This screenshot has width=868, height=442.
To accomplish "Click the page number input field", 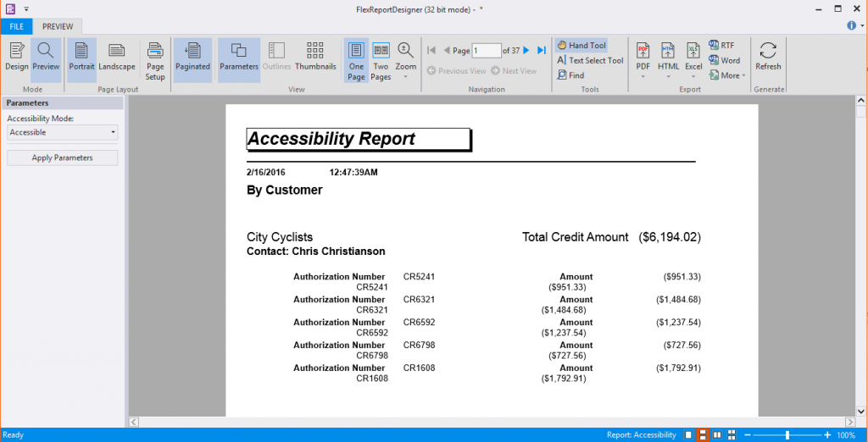I will tap(486, 50).
